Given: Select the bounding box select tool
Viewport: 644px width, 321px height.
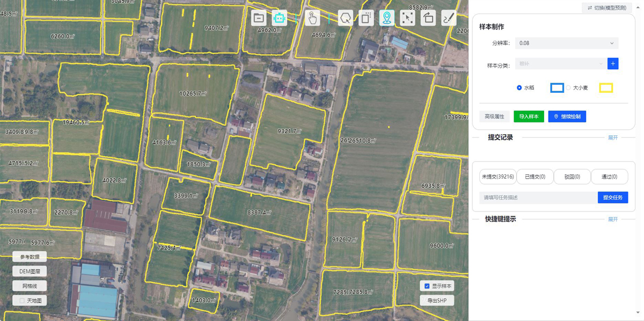Looking at the screenshot, I should pos(407,18).
